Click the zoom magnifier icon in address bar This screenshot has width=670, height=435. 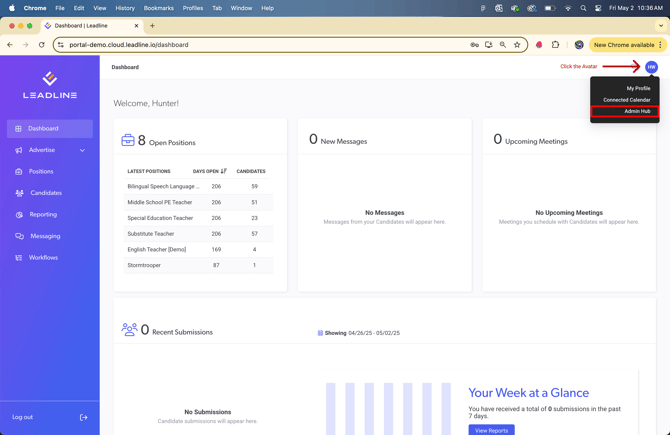(503, 44)
